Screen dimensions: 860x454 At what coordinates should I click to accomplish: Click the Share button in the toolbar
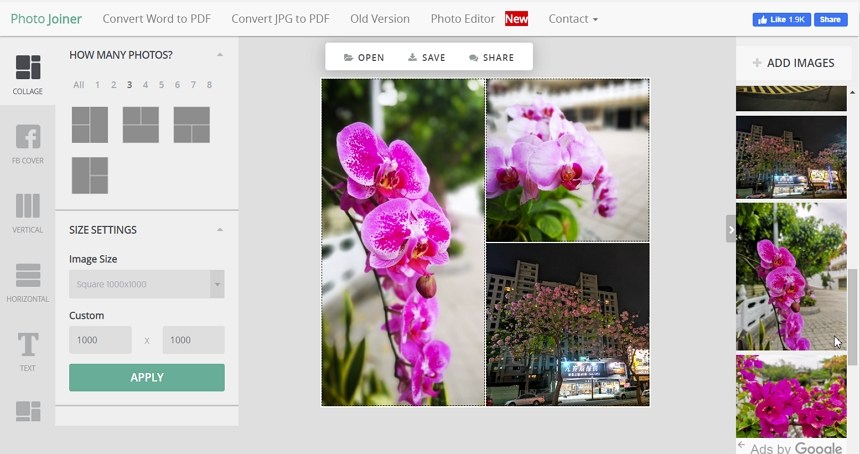click(x=491, y=58)
